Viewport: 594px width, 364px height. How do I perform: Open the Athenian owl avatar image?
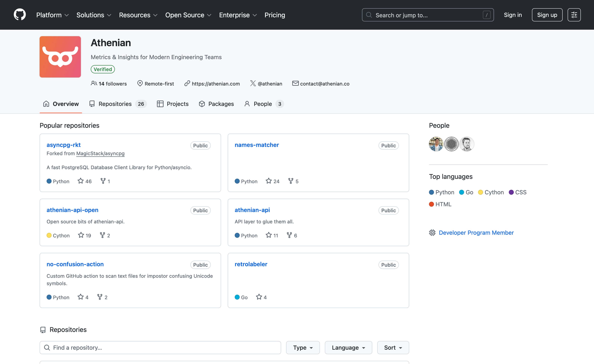60,57
